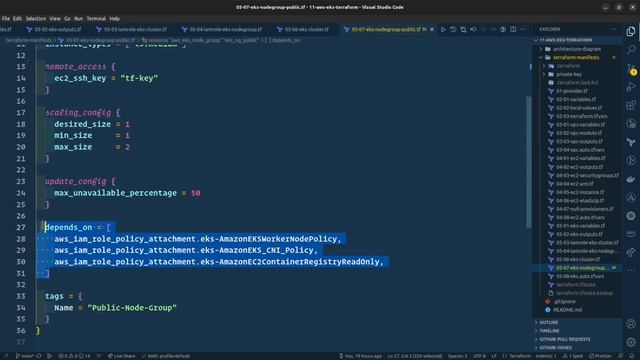The image size is (640, 360).
Task: Click the Run play icon in editor toolbar
Action: click(x=443, y=29)
